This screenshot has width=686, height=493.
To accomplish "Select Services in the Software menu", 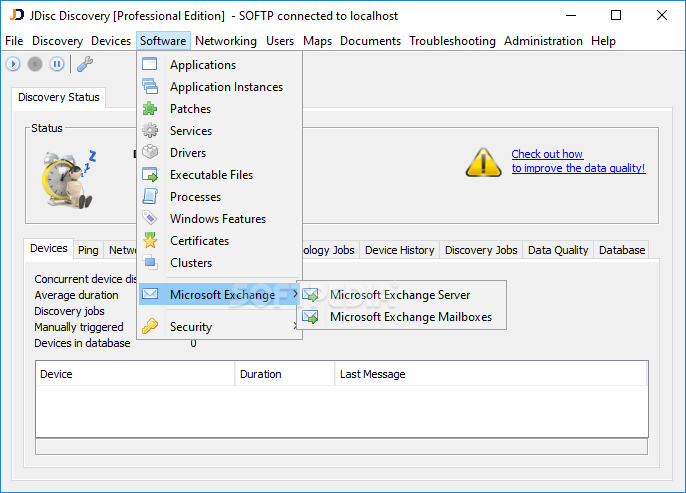I will (220, 130).
